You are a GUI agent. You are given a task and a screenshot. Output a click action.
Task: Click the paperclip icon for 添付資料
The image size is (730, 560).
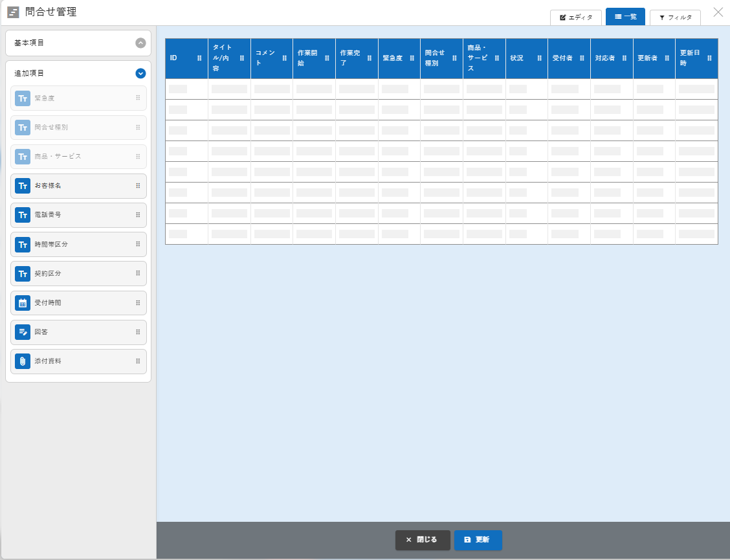23,361
